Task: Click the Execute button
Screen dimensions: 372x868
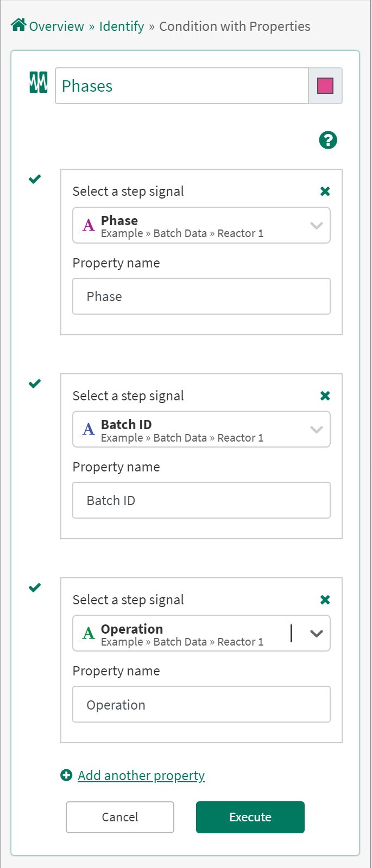Action: pos(250,817)
